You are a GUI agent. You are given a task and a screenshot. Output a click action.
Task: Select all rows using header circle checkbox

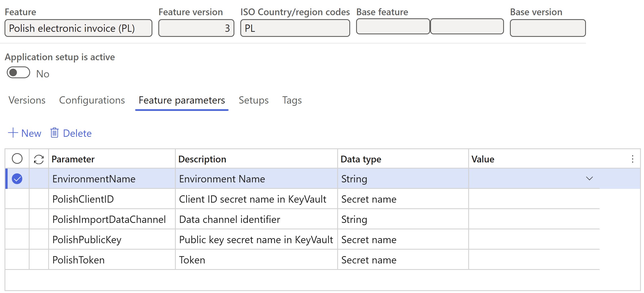click(x=17, y=159)
